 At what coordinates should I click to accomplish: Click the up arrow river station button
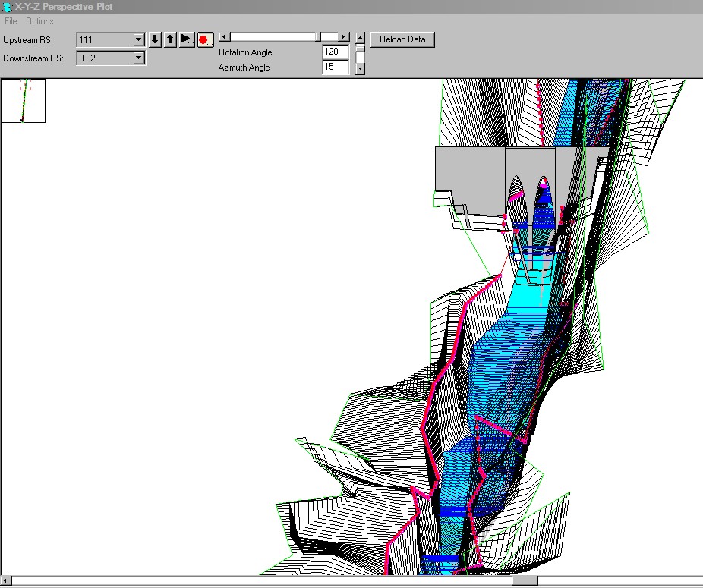click(x=170, y=40)
